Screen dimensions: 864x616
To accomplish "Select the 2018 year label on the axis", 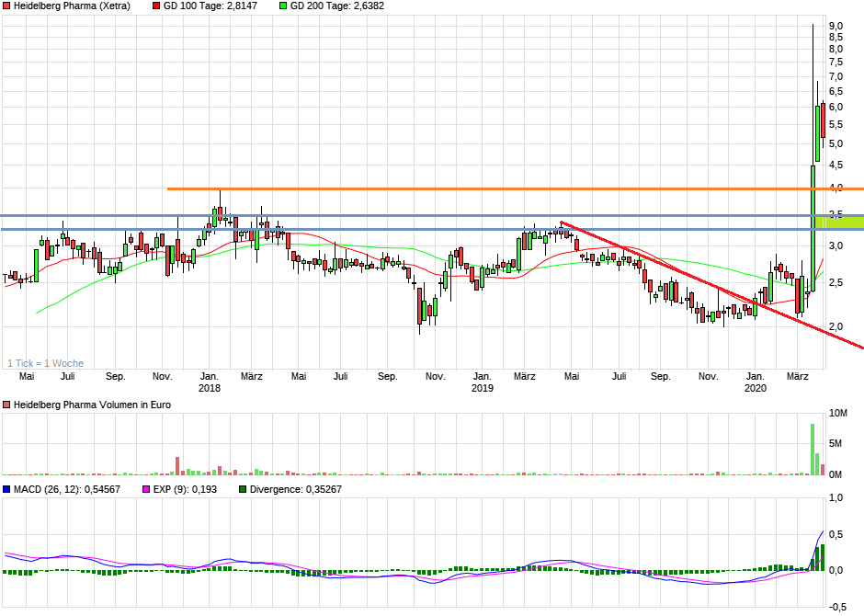I will [210, 388].
